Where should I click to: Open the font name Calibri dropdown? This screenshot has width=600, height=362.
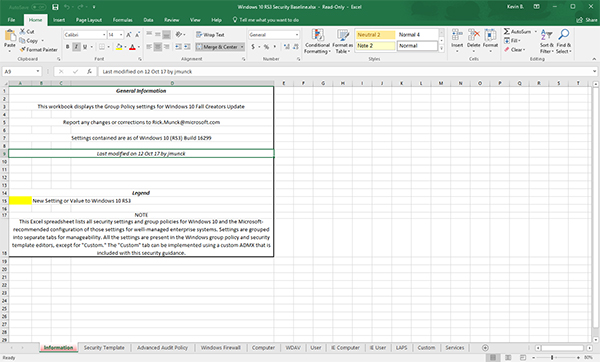point(104,35)
